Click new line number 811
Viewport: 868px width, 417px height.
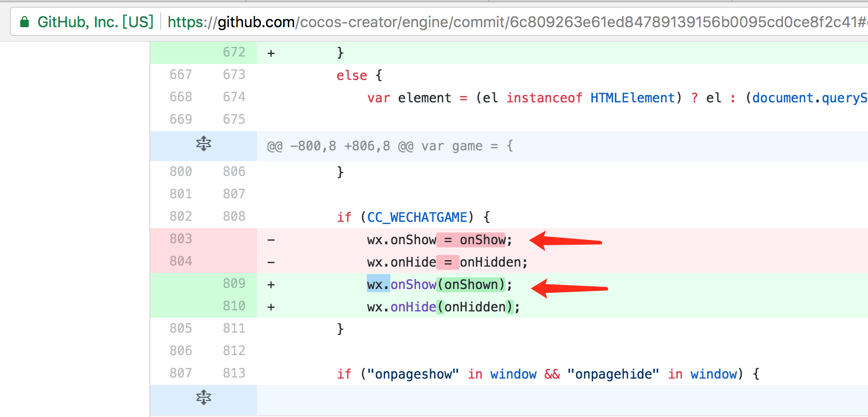point(234,328)
